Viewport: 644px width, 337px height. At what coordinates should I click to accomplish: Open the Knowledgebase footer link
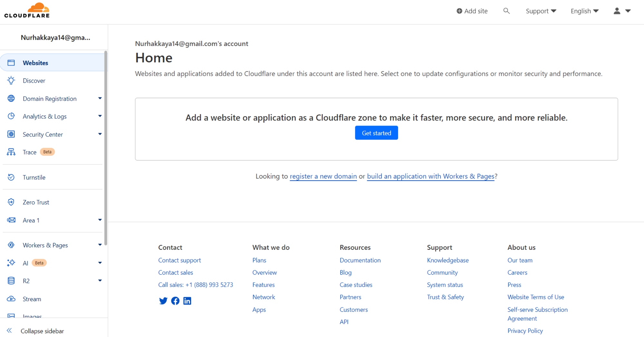pos(447,260)
